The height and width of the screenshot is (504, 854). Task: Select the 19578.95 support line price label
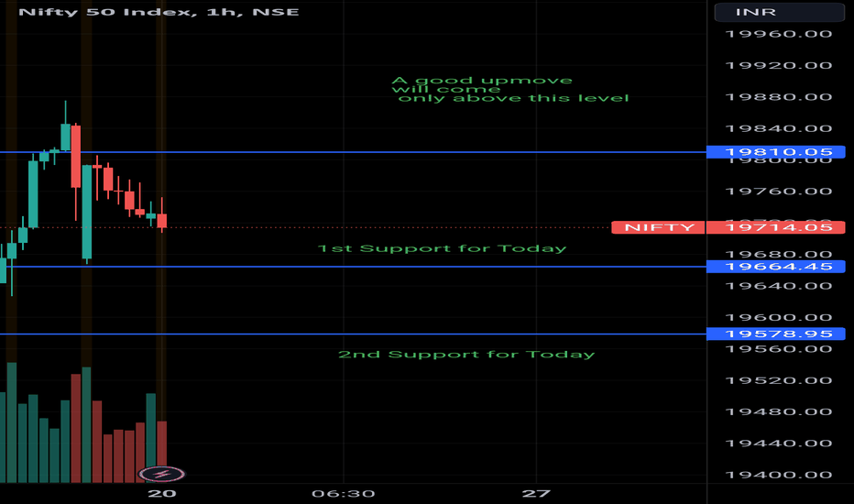click(775, 334)
